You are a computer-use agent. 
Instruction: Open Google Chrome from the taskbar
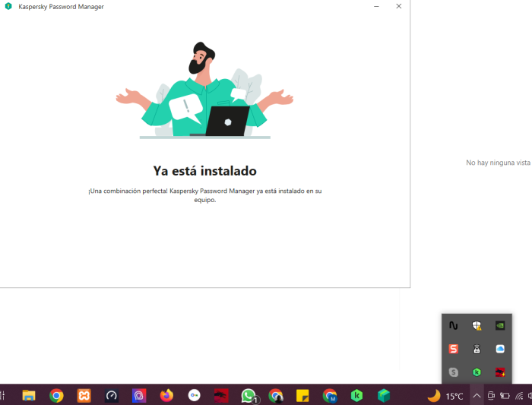[x=56, y=396]
